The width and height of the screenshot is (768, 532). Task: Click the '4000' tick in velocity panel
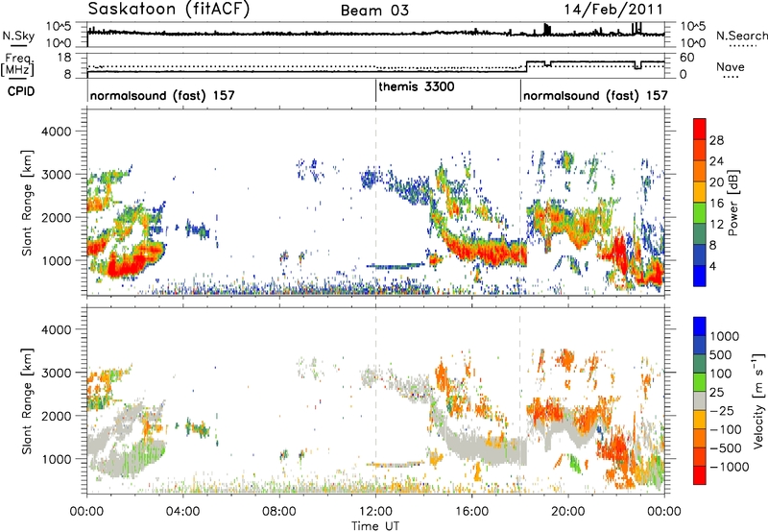[56, 329]
